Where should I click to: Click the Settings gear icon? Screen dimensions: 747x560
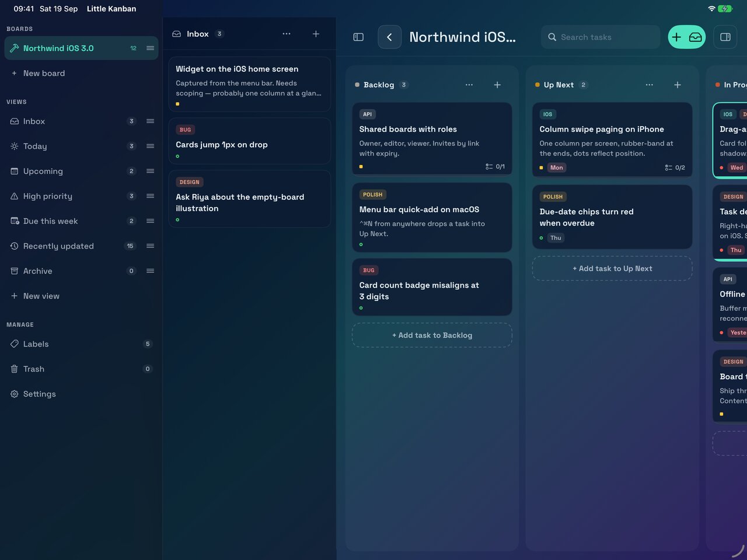[15, 394]
